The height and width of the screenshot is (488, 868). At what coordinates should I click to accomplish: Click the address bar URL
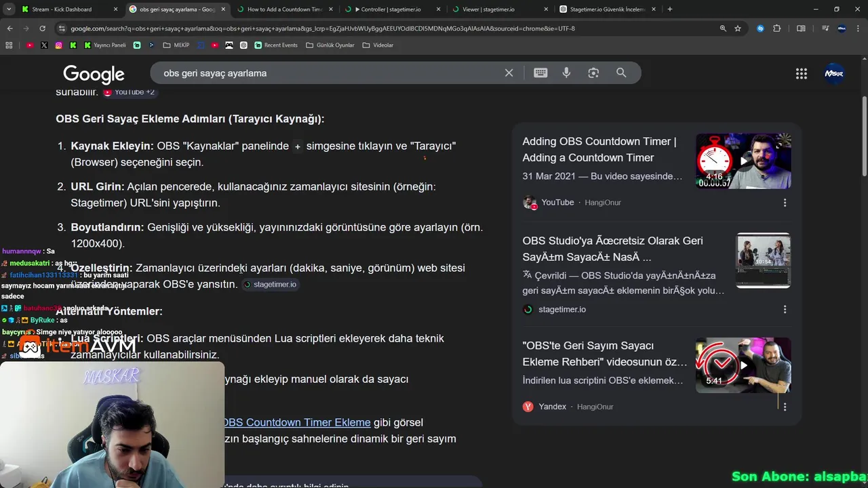[x=323, y=28]
